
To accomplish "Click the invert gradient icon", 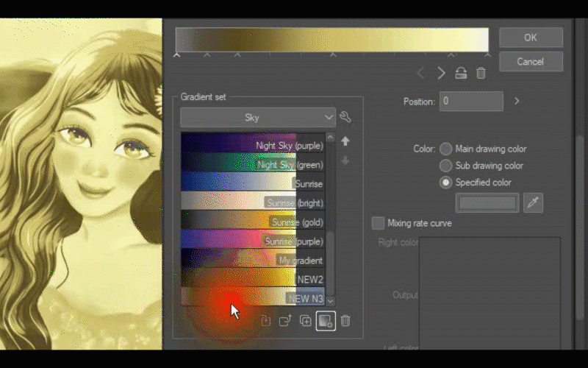I will pos(461,73).
